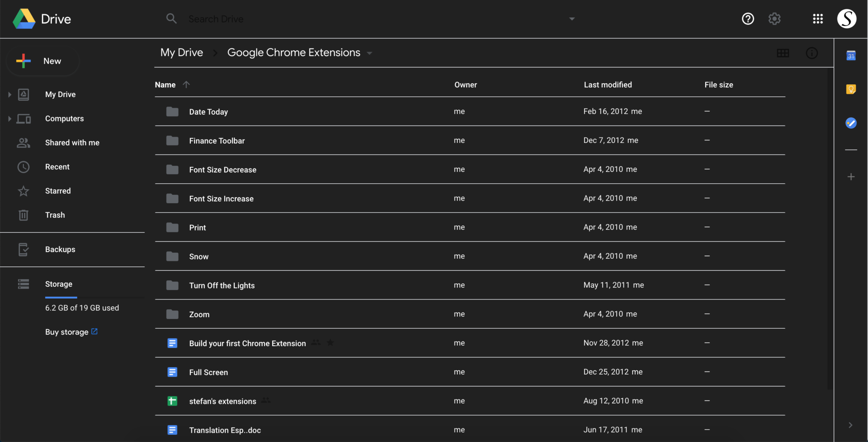Expand the My Drive tree item
The width and height of the screenshot is (868, 442).
[8, 95]
